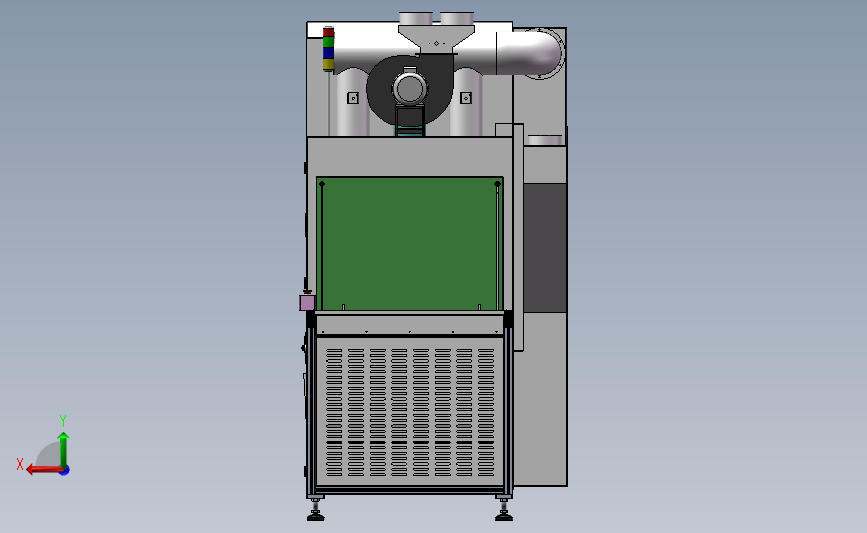Select the louvered vent panel at the bottom
867x533 pixels.
click(x=410, y=412)
